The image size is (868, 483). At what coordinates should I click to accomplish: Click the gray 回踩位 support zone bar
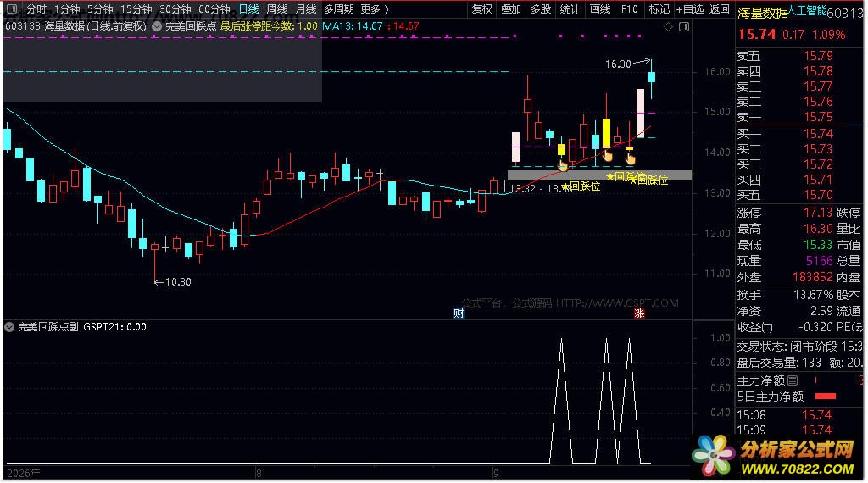599,175
